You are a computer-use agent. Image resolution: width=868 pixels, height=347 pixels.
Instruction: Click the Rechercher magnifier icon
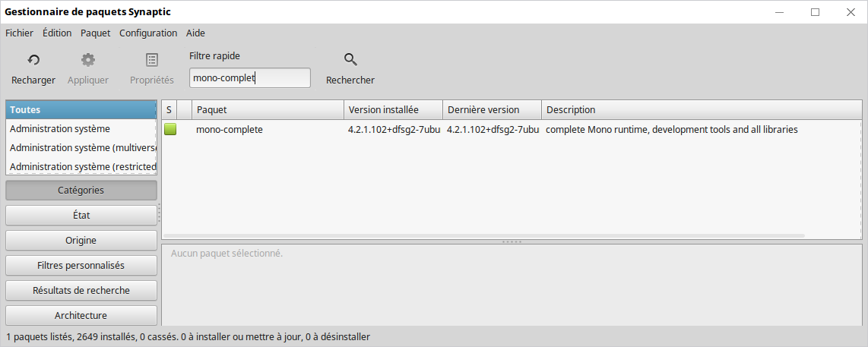(350, 60)
